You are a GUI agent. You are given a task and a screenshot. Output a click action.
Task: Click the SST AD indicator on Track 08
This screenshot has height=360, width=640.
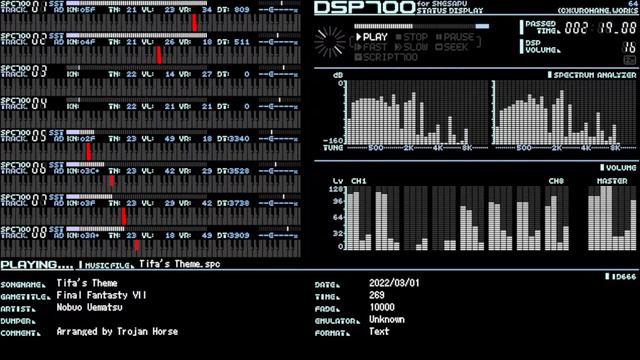[56, 232]
